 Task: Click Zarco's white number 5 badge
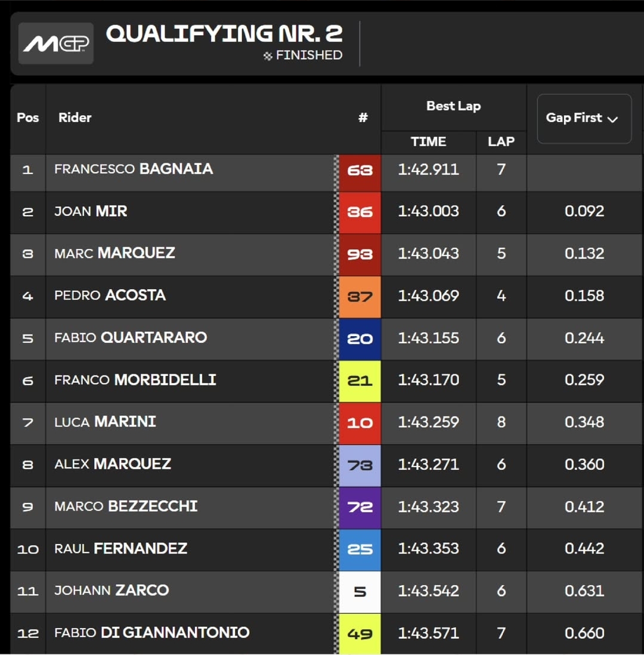tap(360, 591)
